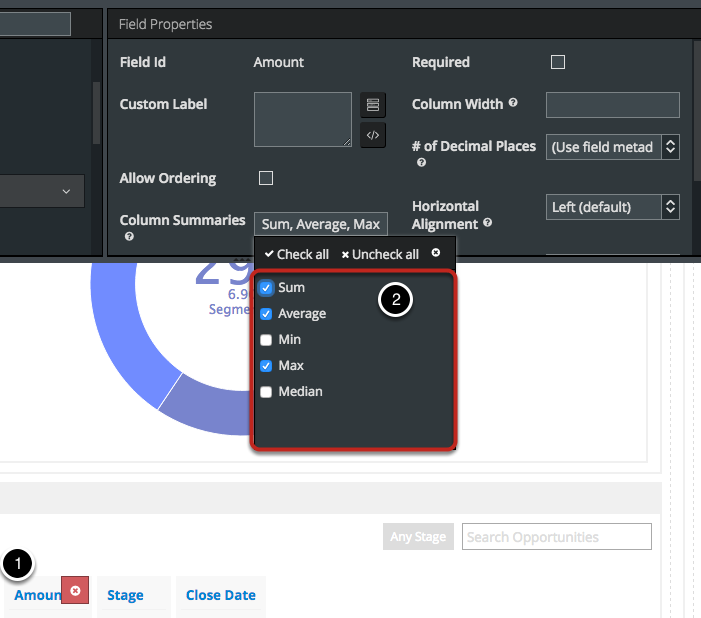Open the # of Decimal Places dropdown
The image size is (701, 618).
613,147
